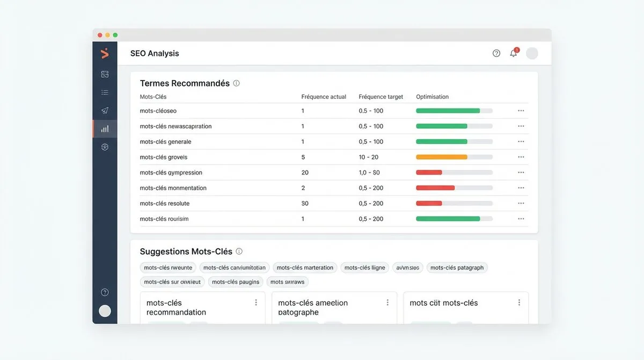The image size is (644, 360).
Task: Sort by the Fréquence actual column header
Action: [324, 97]
